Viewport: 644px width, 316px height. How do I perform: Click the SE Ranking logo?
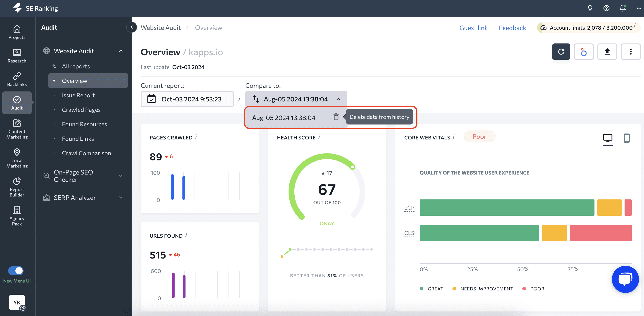click(35, 8)
